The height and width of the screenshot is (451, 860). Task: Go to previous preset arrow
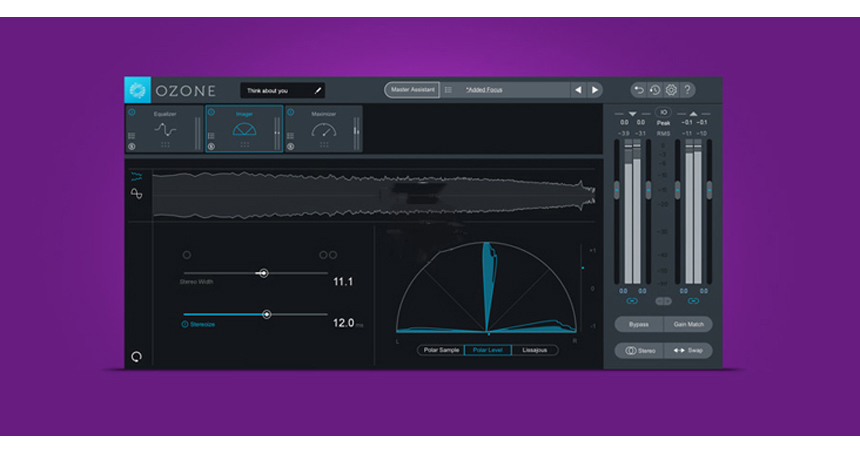coord(579,90)
